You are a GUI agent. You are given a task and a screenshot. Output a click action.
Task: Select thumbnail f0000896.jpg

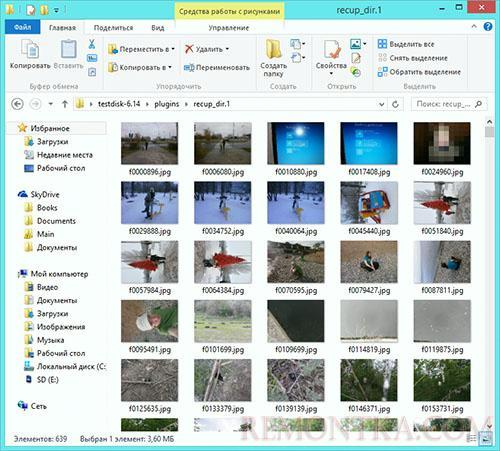tap(149, 143)
